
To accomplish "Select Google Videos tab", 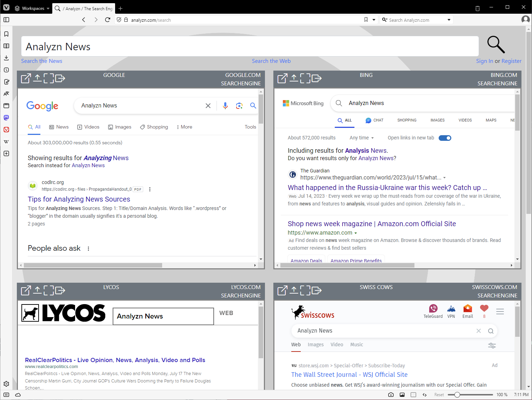I will [88, 127].
